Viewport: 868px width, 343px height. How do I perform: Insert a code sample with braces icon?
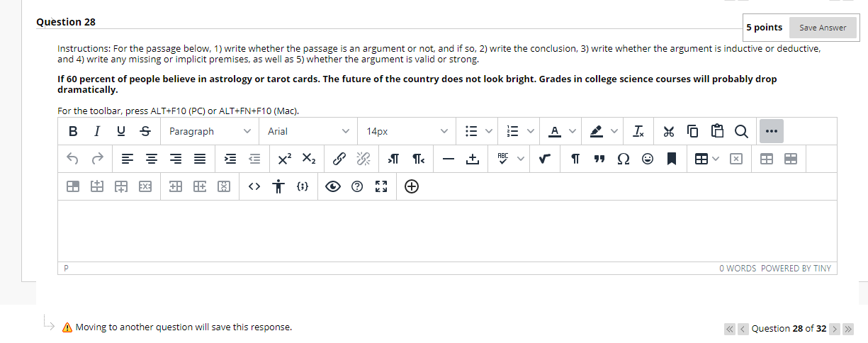pos(303,186)
